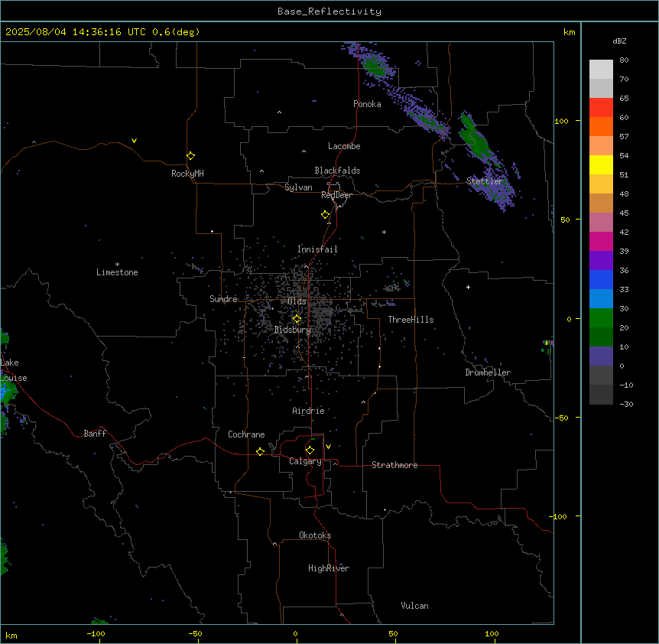Click the 80 value in dBZ legend
The width and height of the screenshot is (659, 644).
click(624, 60)
